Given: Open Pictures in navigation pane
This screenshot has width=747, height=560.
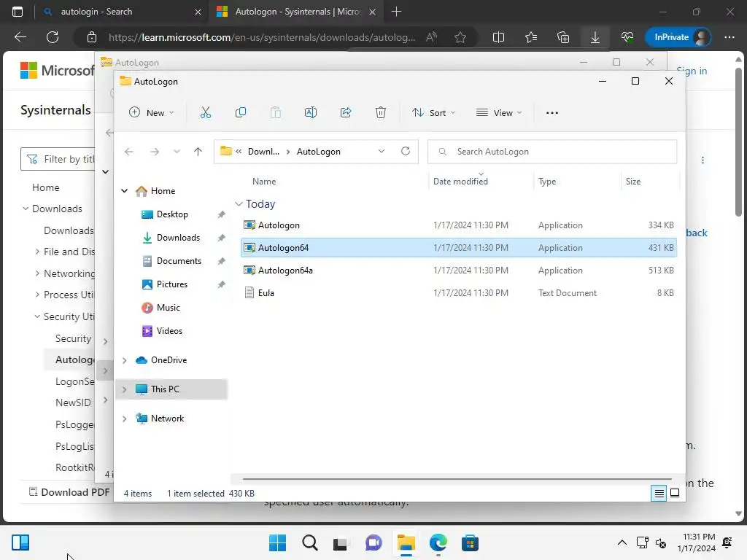Looking at the screenshot, I should point(171,284).
